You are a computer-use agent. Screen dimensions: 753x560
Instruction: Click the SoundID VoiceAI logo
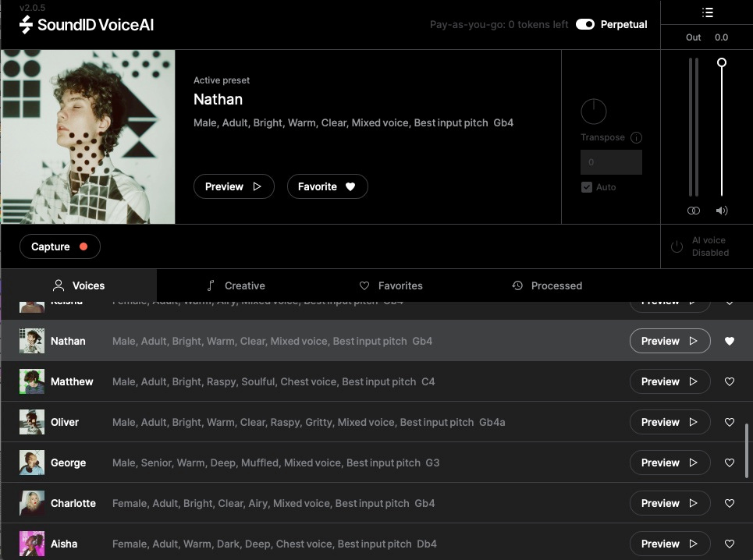[87, 24]
